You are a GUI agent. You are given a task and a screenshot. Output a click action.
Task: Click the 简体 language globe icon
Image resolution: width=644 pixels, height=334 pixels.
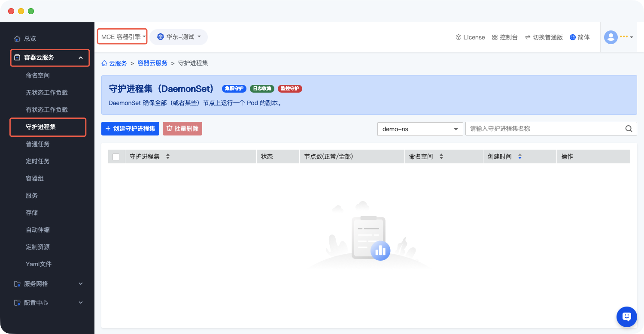[572, 37]
